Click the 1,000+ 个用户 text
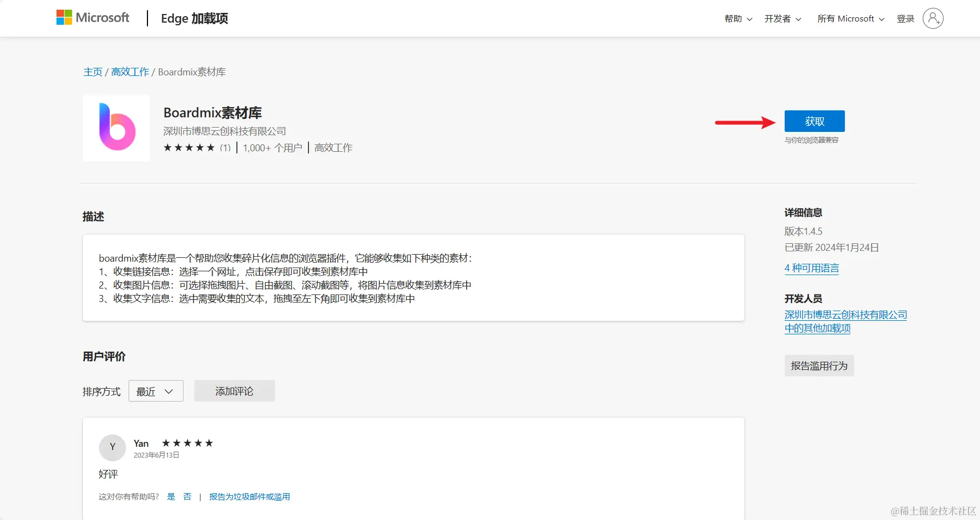 pyautogui.click(x=272, y=147)
